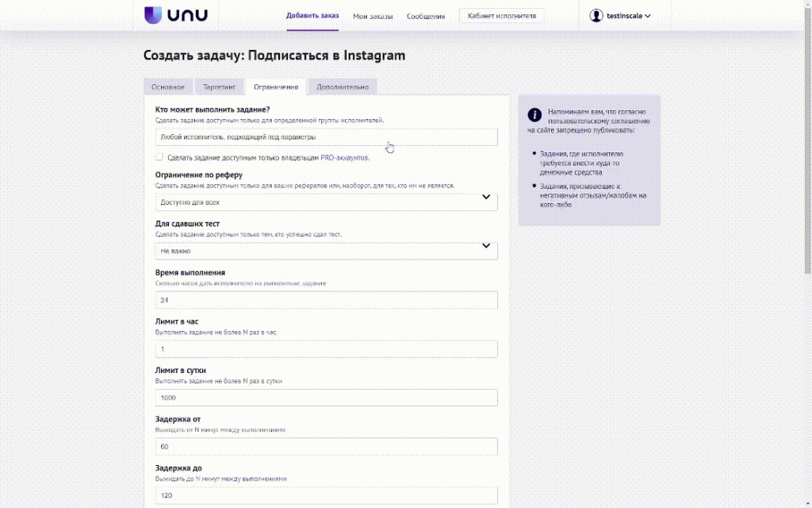Click the text 'Напоминаем вам, что согласно'
Screen dimensions: 812x508
tap(596, 111)
